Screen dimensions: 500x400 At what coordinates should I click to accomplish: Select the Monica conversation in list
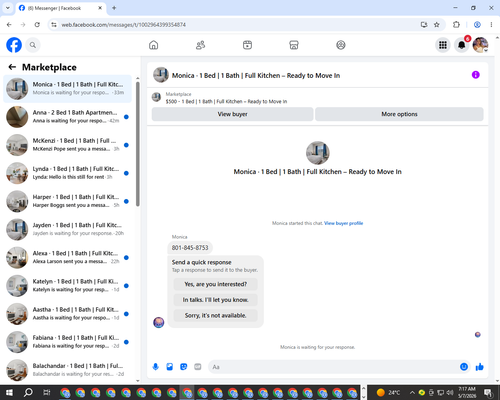pos(67,89)
